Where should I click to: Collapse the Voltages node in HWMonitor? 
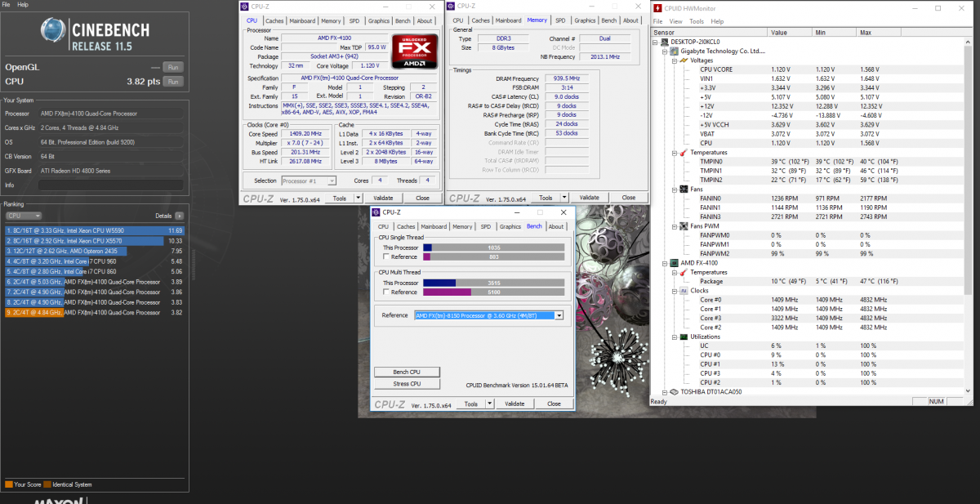tap(675, 60)
